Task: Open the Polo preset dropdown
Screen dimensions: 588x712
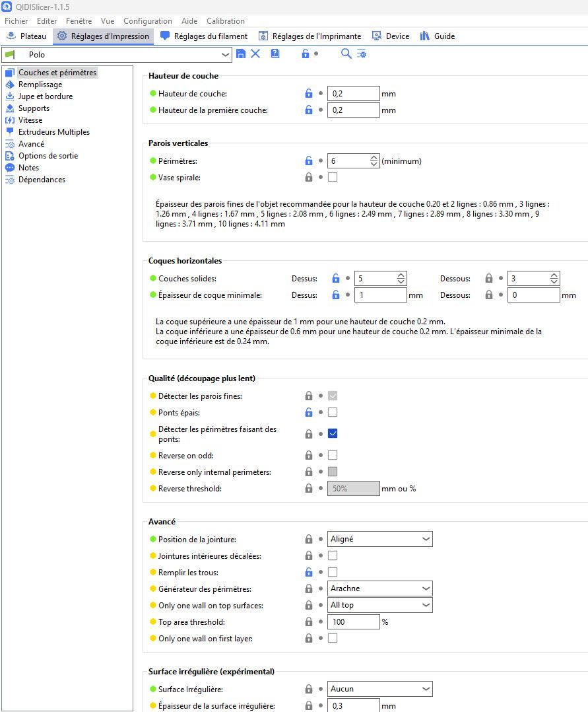Action: point(117,54)
